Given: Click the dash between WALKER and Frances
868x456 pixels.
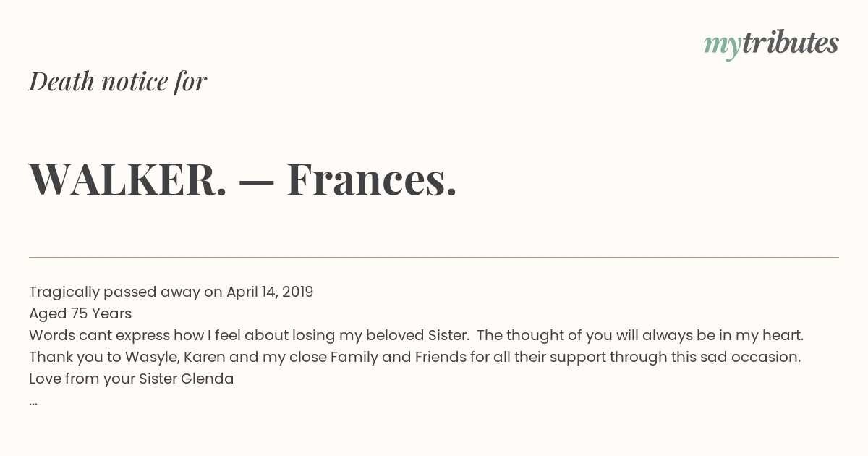Looking at the screenshot, I should tap(257, 182).
